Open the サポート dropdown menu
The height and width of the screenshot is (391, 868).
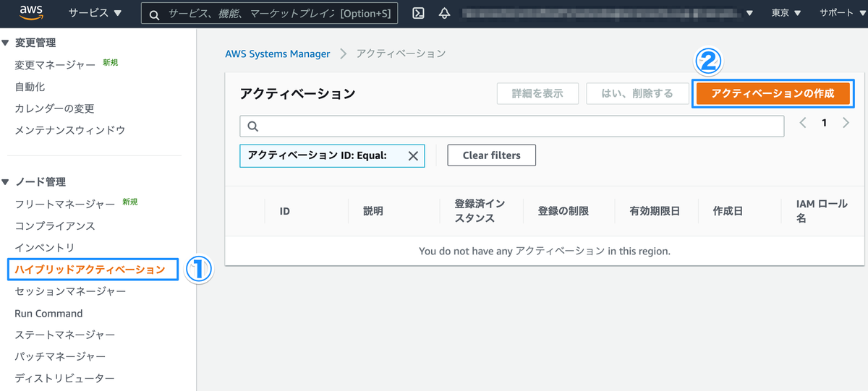841,13
